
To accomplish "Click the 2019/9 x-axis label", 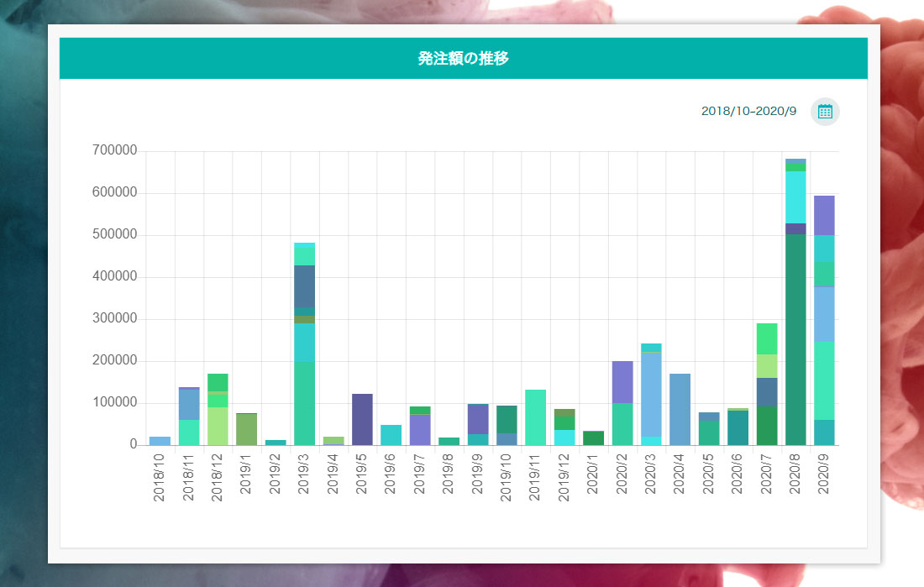I will click(477, 474).
